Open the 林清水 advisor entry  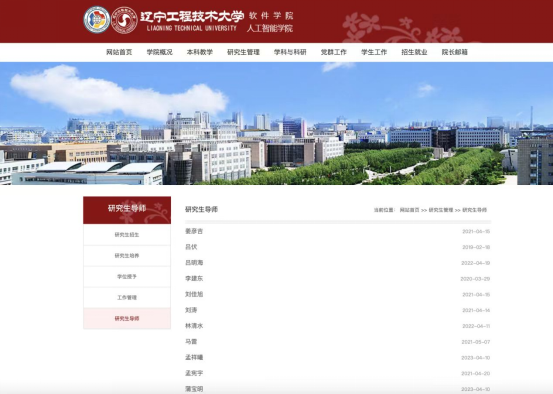[194, 326]
